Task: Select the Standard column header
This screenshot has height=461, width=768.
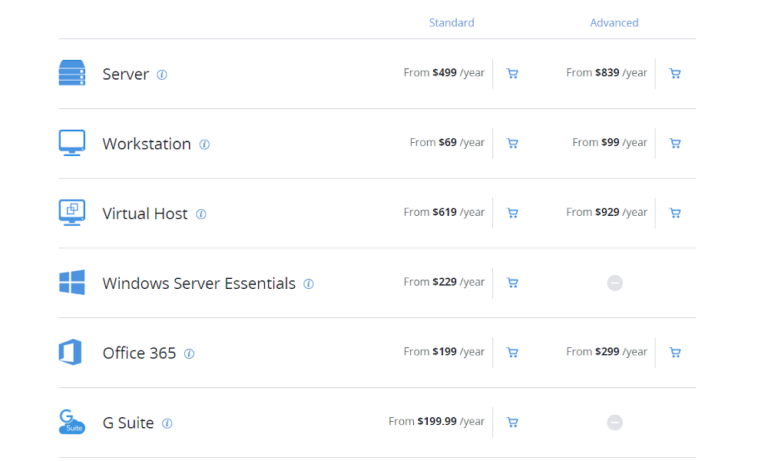Action: click(x=452, y=23)
